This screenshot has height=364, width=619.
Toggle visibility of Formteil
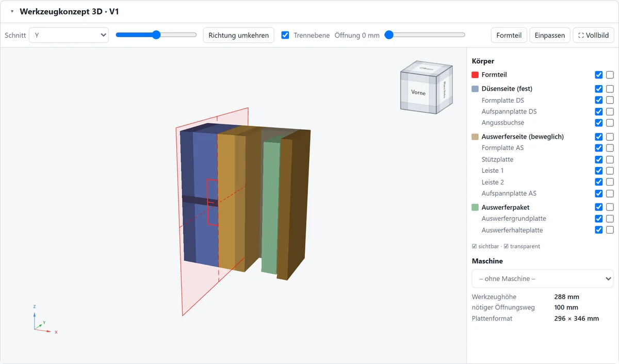click(599, 75)
